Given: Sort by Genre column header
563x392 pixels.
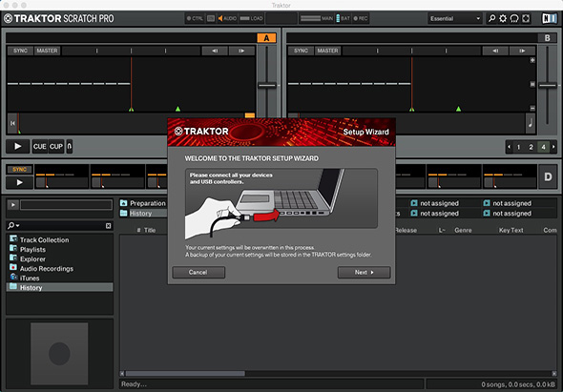Looking at the screenshot, I should (463, 230).
